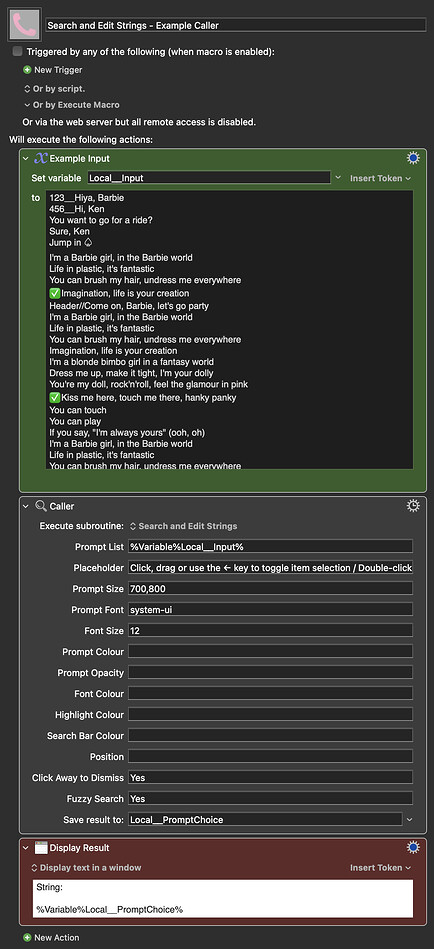This screenshot has height=949, width=434.
Task: Edit the Display Result text box
Action: [x=223, y=899]
